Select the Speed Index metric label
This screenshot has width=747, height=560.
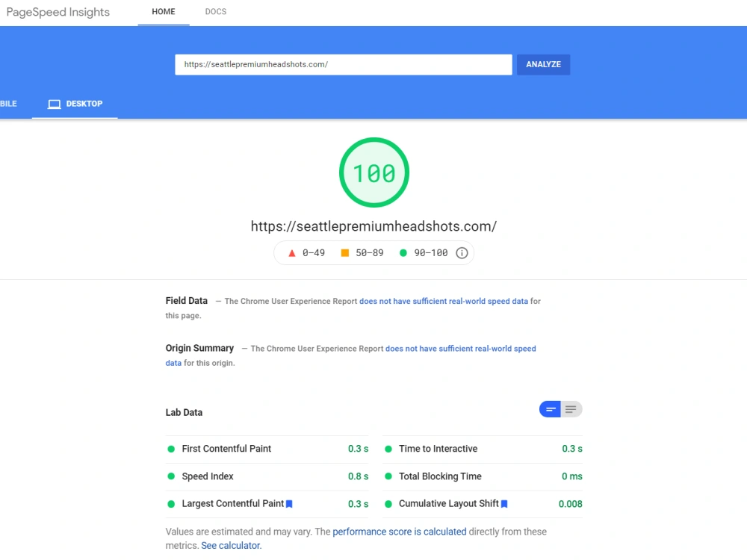[x=208, y=476]
